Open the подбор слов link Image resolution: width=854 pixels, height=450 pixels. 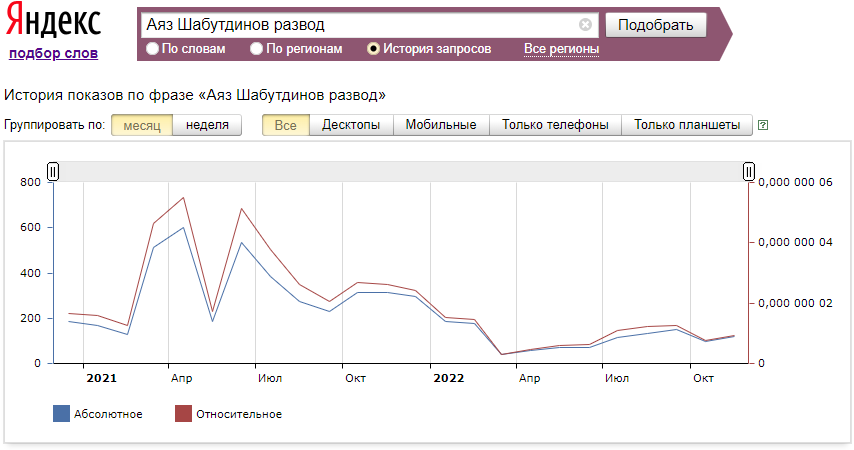(x=53, y=53)
